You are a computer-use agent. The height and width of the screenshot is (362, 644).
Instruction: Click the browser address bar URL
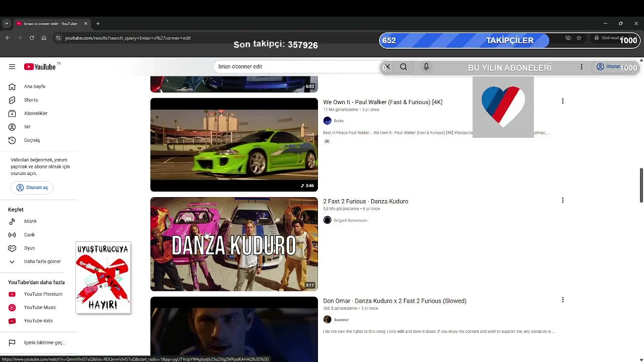[128, 38]
